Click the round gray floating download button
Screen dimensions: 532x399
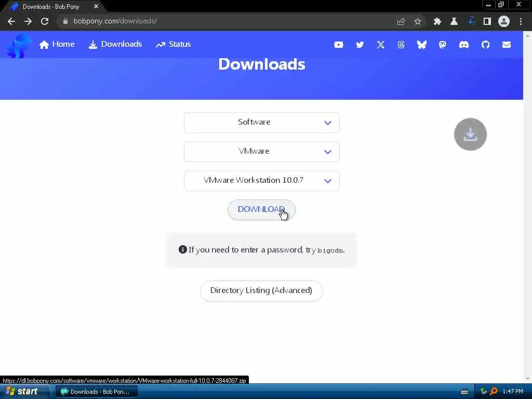(x=470, y=135)
